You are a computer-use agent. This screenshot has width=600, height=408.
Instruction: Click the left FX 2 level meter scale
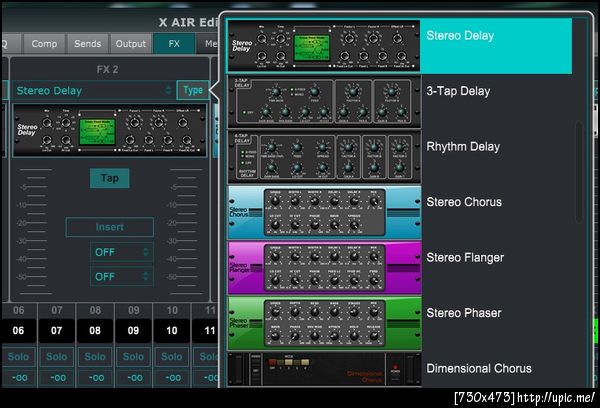click(x=34, y=232)
